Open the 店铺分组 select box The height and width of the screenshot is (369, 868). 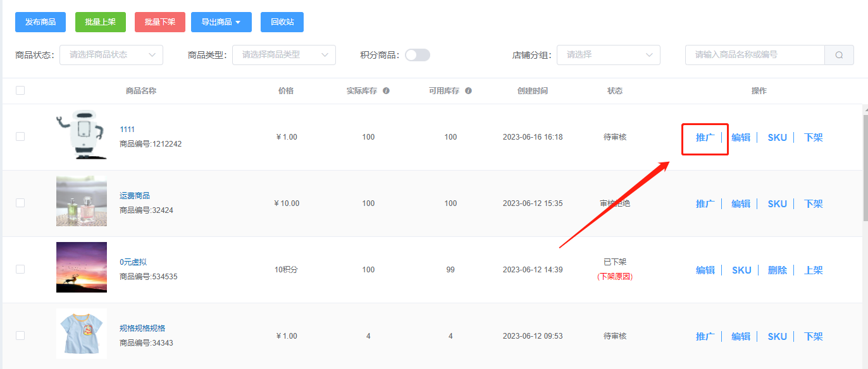click(609, 55)
